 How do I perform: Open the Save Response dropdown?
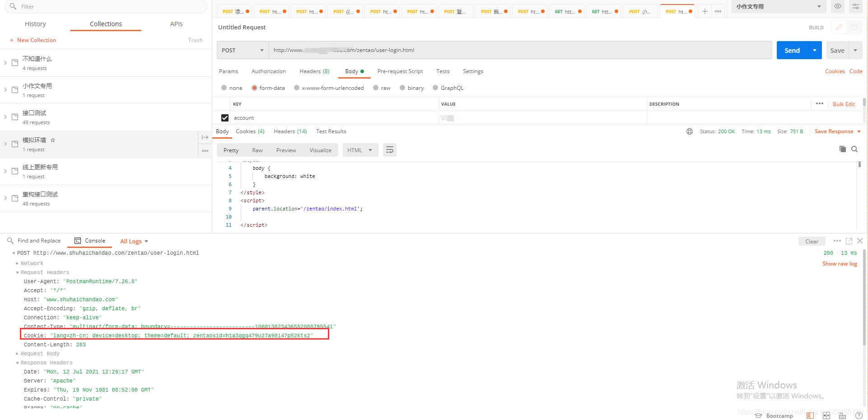[x=838, y=131]
